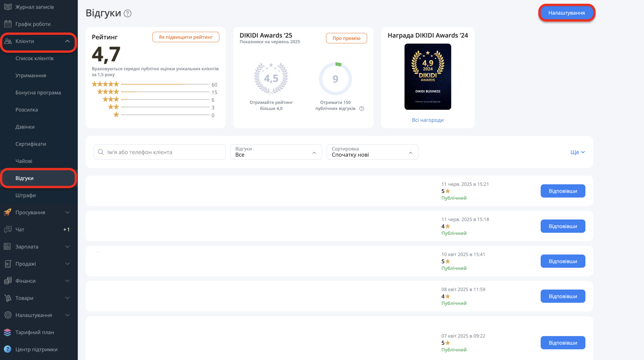The height and width of the screenshot is (360, 644).
Task: Click Як підвищити рейтинг button
Action: (x=186, y=37)
